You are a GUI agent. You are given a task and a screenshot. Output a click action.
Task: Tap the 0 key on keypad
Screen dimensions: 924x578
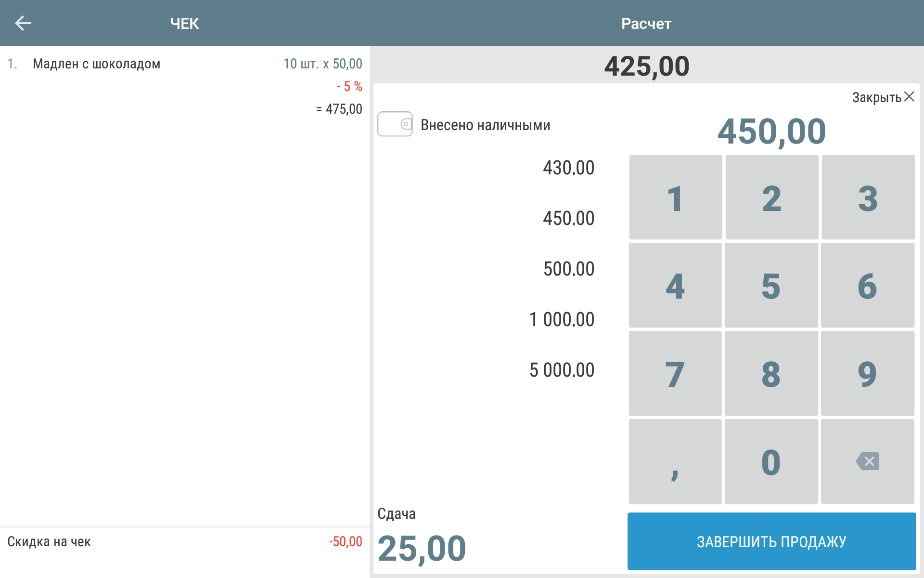[771, 462]
